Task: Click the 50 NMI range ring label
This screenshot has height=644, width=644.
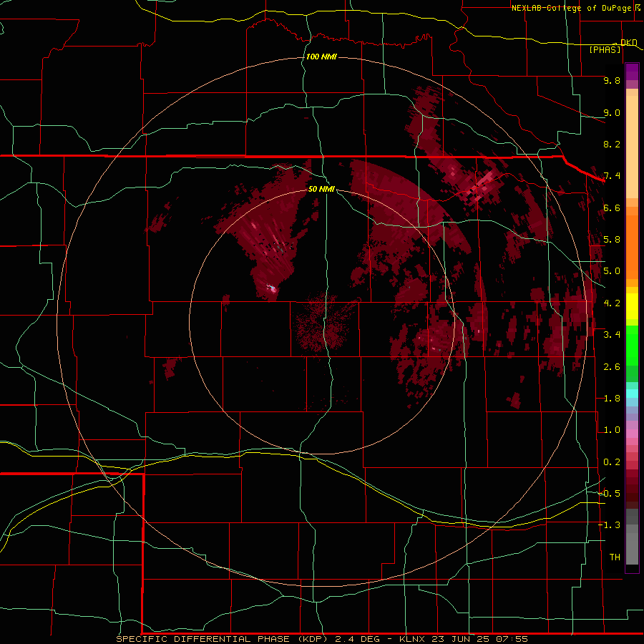Action: [321, 189]
